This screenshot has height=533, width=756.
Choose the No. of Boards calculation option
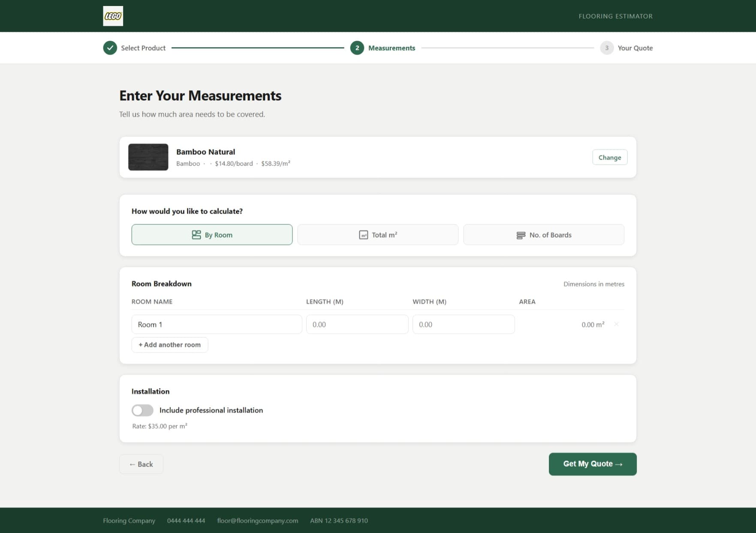[x=543, y=234]
